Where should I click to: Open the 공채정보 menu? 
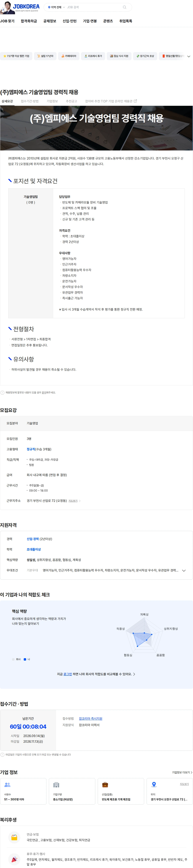click(x=49, y=21)
